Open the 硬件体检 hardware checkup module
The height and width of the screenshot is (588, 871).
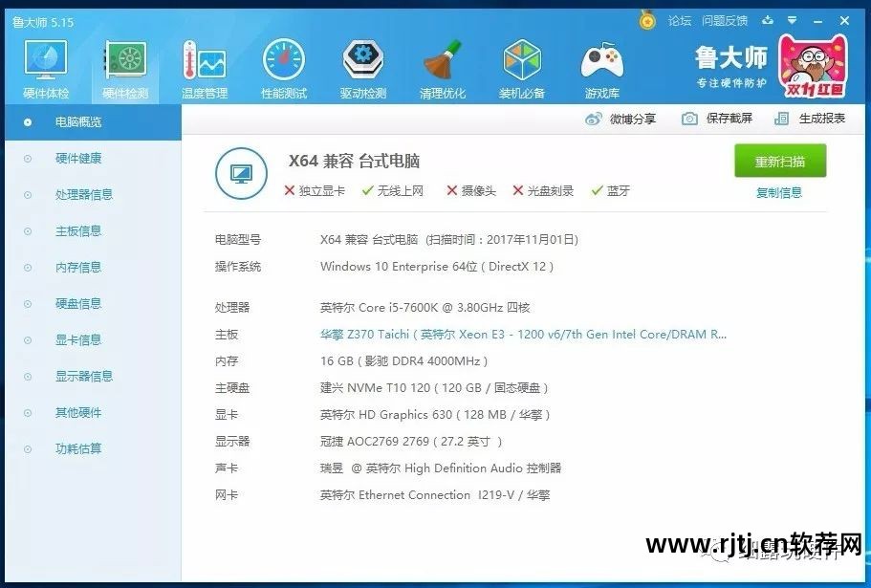[46, 70]
